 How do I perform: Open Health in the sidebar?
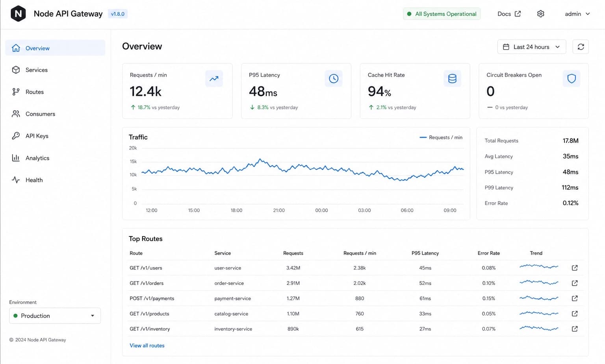click(x=55, y=180)
